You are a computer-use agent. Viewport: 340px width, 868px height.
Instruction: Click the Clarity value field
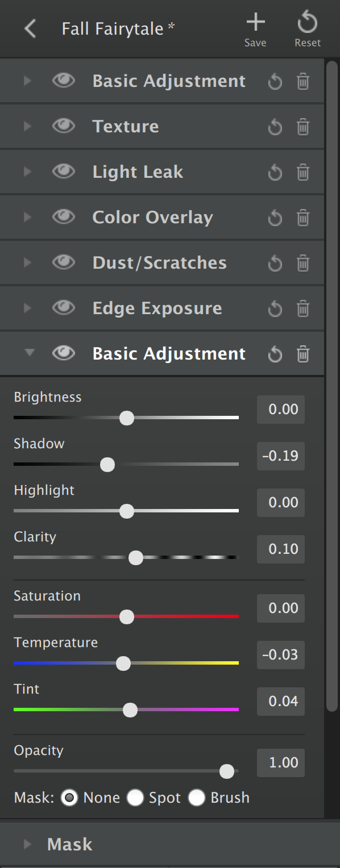(x=281, y=549)
